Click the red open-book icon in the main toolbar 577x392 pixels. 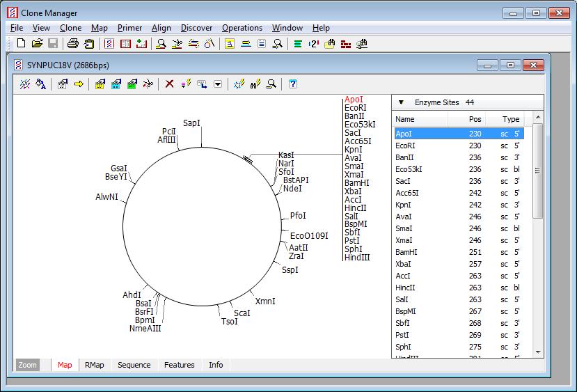(125, 43)
